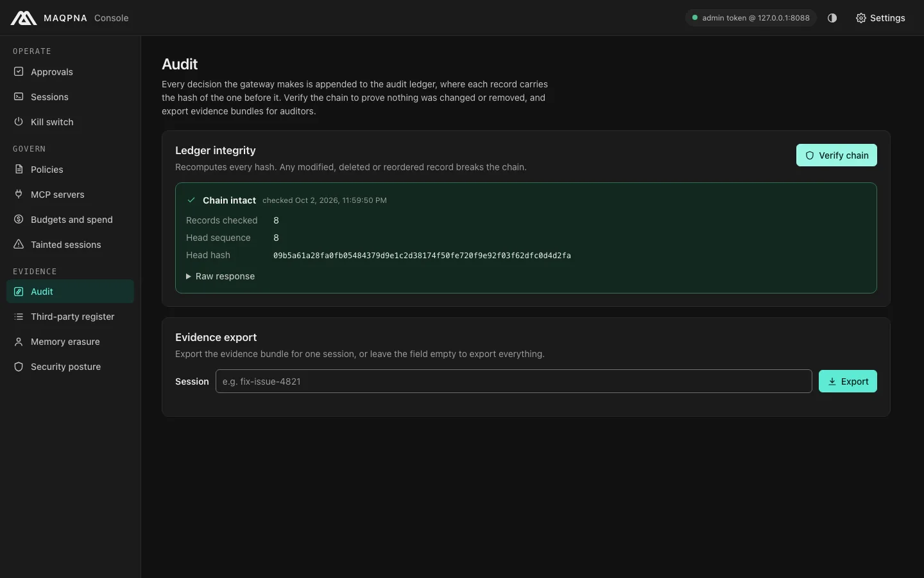Click the Memory erasure person icon
Screen dimensions: 924x578
19,342
